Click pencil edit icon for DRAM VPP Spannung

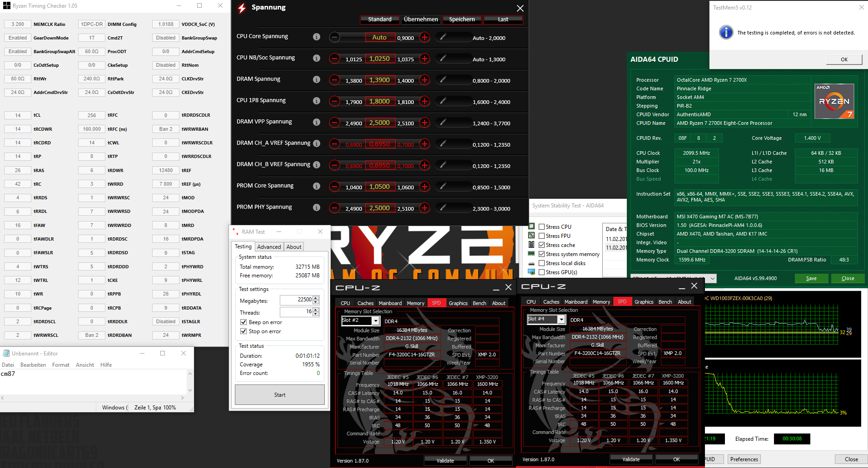443,122
